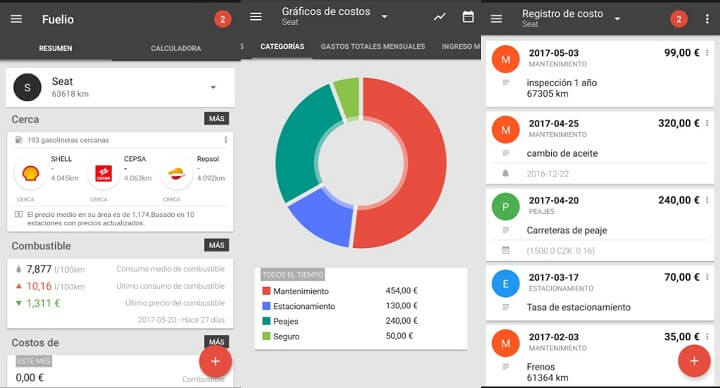Tap the MÁS button next to Cerca

[216, 119]
